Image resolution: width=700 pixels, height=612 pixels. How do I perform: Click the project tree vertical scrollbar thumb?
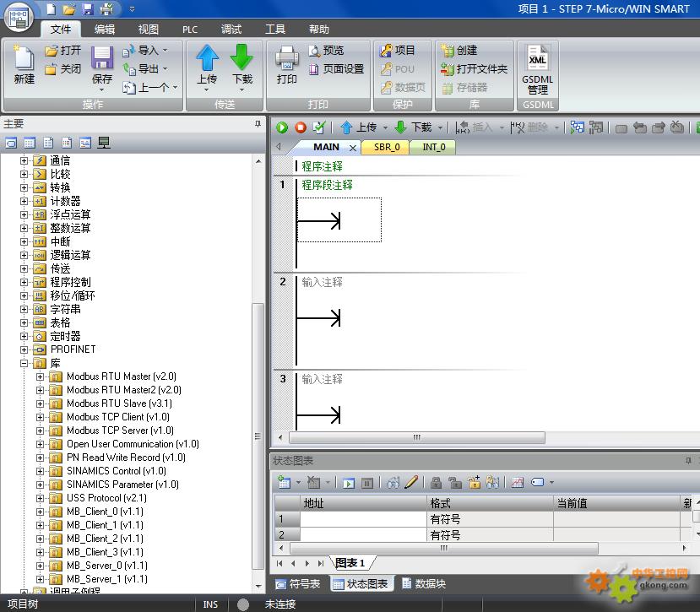pyautogui.click(x=258, y=436)
